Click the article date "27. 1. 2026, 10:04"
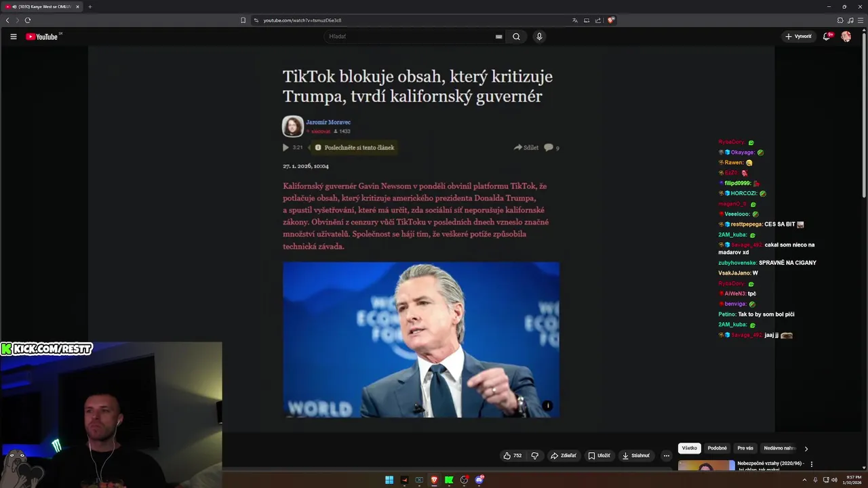Screen dimensions: 868x488 tap(306, 166)
